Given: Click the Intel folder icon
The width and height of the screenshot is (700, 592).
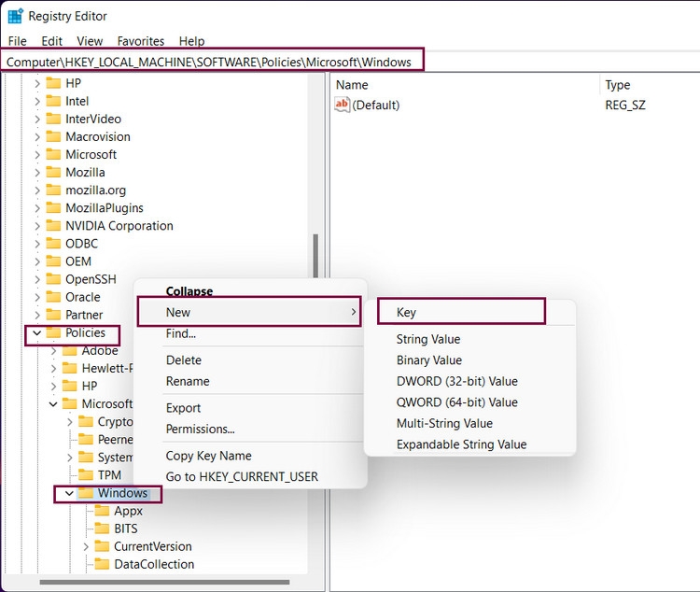Looking at the screenshot, I should point(53,101).
